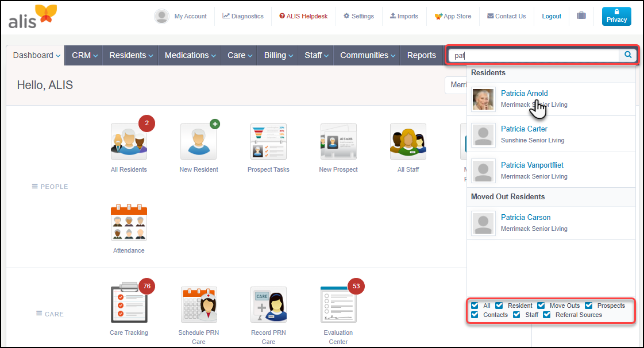Screen dimensions: 644x348
Task: Open the Medications dropdown
Action: pyautogui.click(x=190, y=55)
